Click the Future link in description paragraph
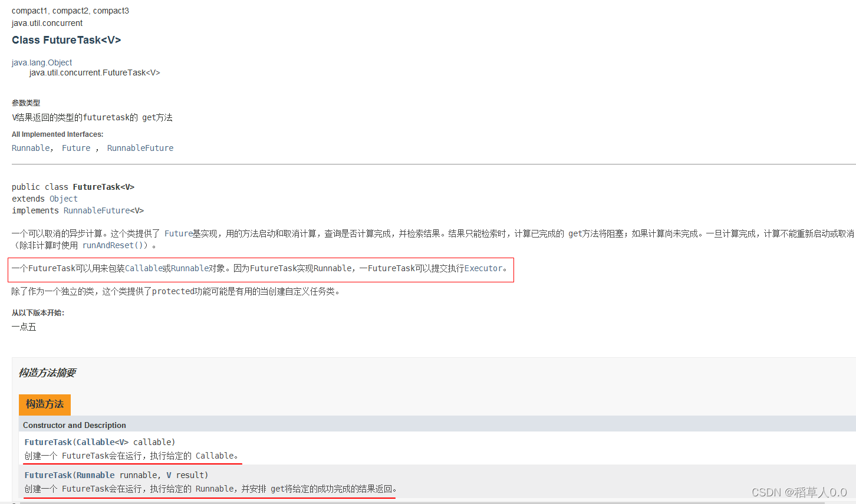856x504 pixels. (179, 233)
